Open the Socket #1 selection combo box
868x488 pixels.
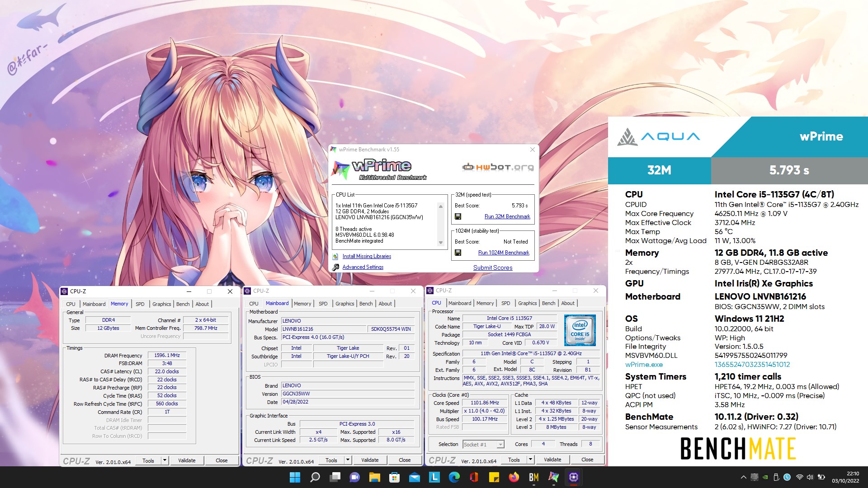pos(483,445)
